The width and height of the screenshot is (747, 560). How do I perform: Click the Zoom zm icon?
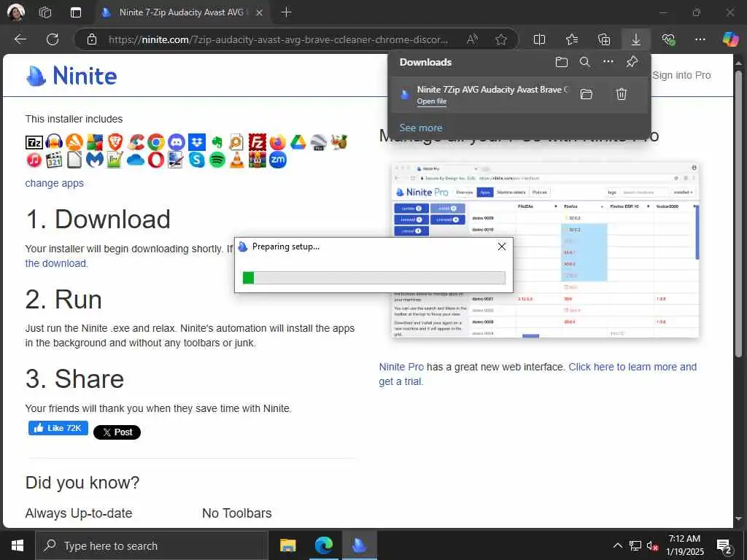click(278, 160)
